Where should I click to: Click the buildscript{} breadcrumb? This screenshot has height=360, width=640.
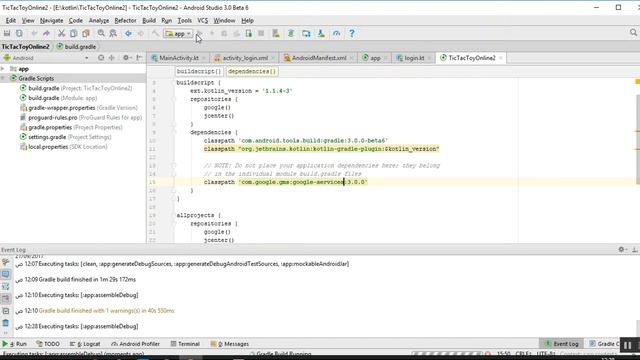pyautogui.click(x=199, y=71)
